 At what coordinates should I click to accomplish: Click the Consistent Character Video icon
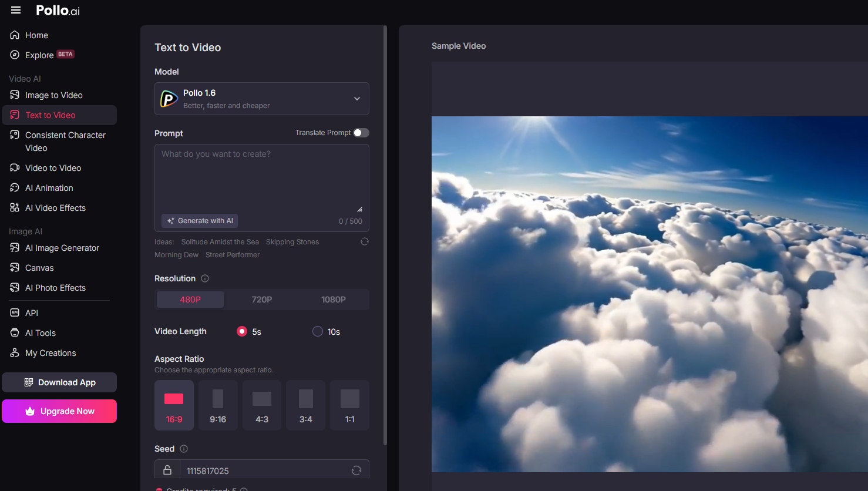pyautogui.click(x=15, y=134)
